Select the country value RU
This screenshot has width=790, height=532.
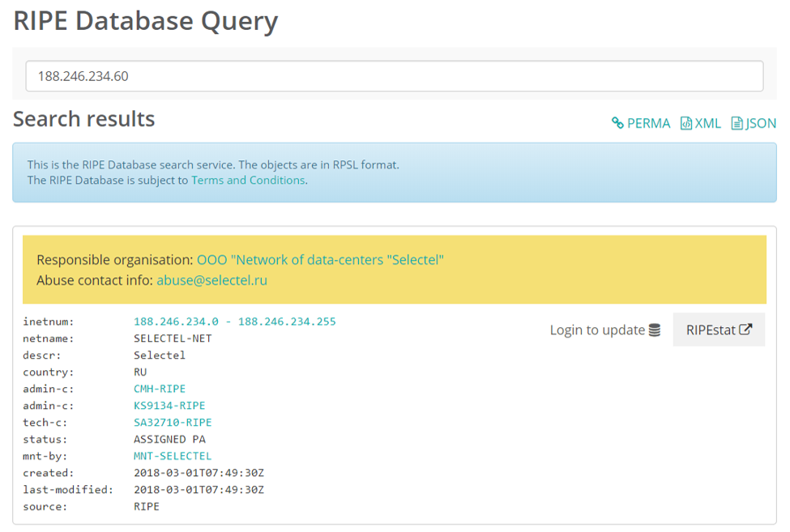coord(140,372)
